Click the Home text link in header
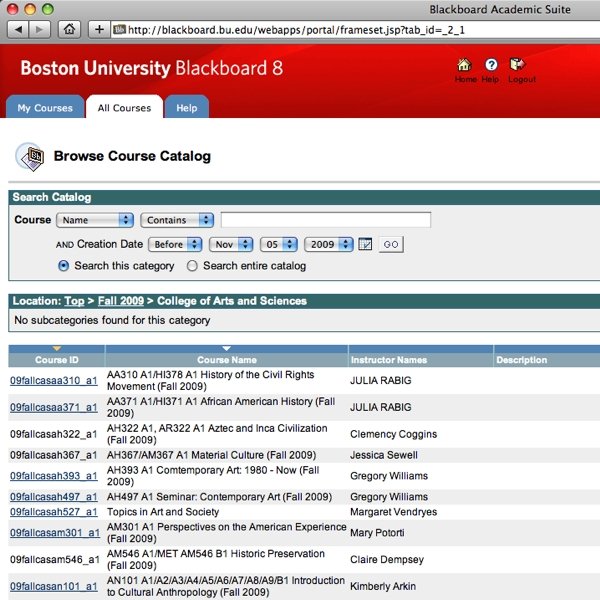 466,79
